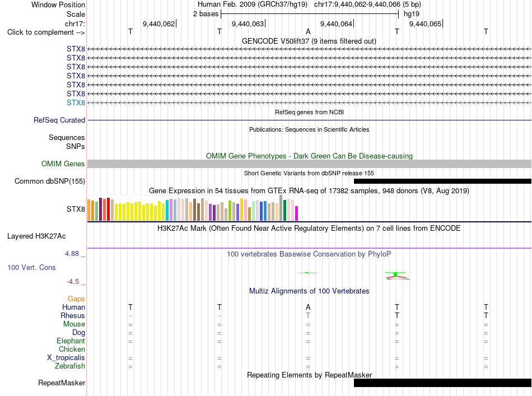Click the A base in the complement row
This screenshot has width=532, height=396.
point(308,31)
